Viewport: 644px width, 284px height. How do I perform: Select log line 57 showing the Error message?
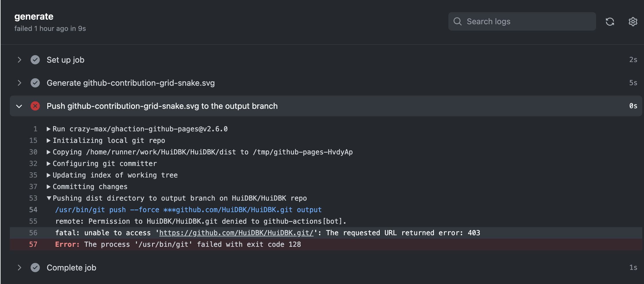178,244
